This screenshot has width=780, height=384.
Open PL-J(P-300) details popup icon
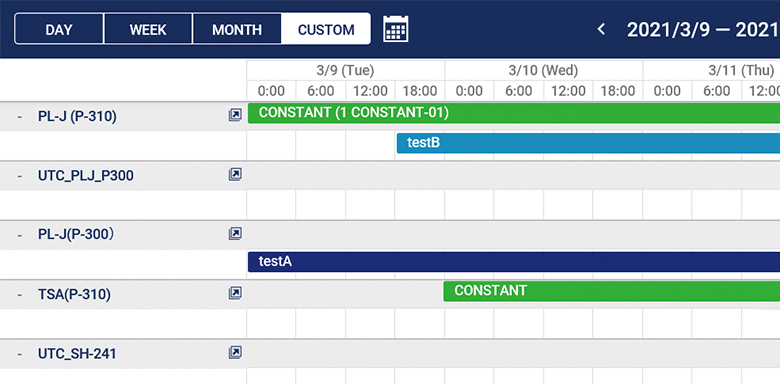235,234
